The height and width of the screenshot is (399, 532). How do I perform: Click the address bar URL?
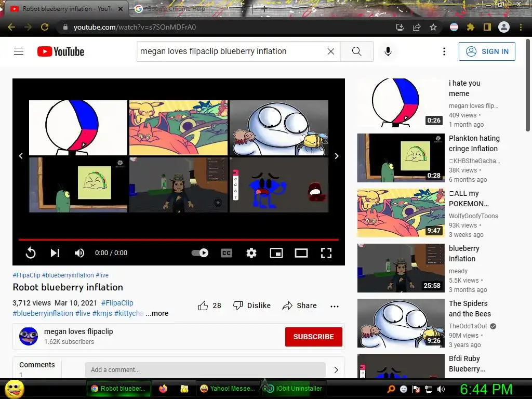pyautogui.click(x=135, y=27)
